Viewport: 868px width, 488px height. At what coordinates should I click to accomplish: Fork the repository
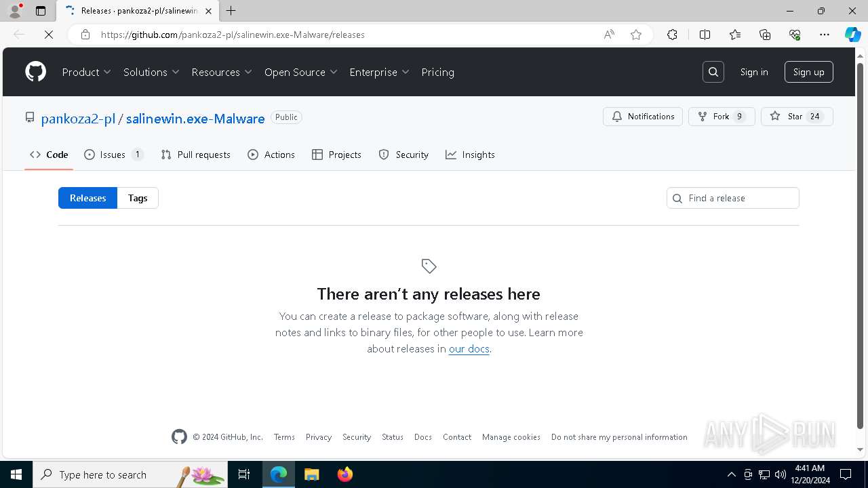[x=722, y=117]
